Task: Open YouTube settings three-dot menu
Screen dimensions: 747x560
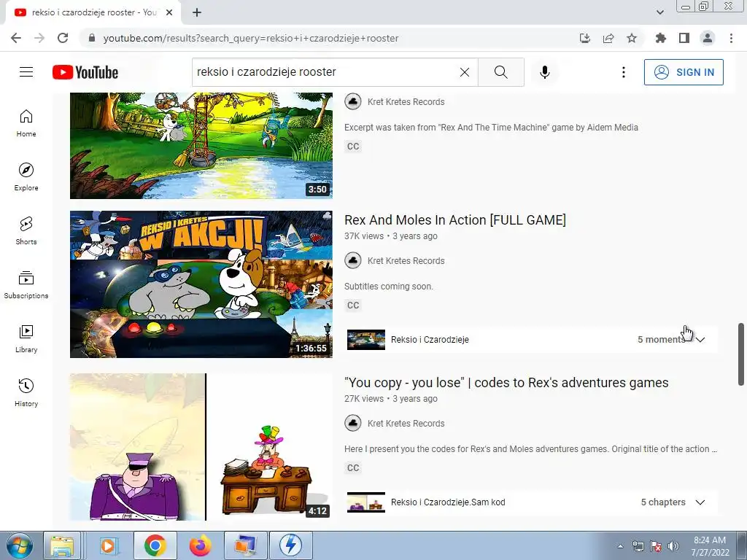Action: [x=623, y=72]
